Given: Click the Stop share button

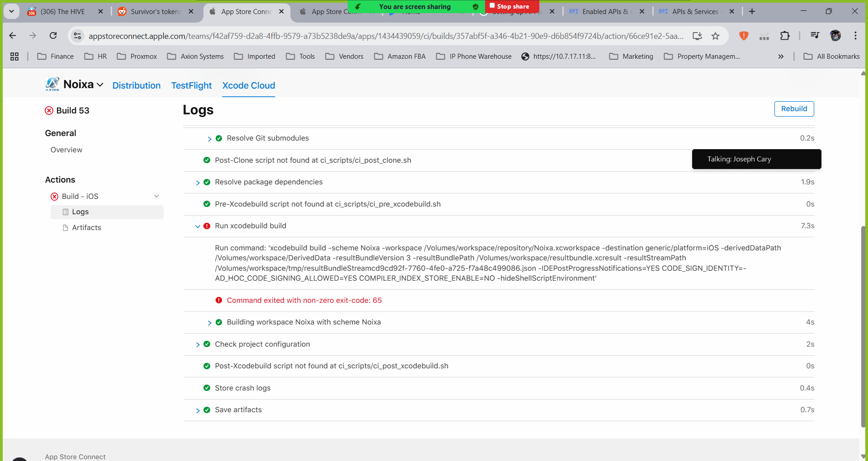Looking at the screenshot, I should tap(512, 6).
